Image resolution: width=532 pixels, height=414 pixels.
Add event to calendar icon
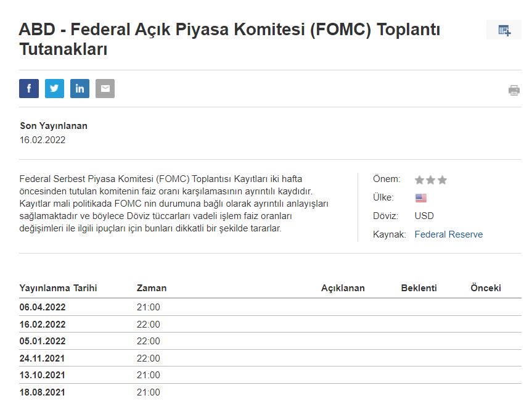click(x=504, y=30)
